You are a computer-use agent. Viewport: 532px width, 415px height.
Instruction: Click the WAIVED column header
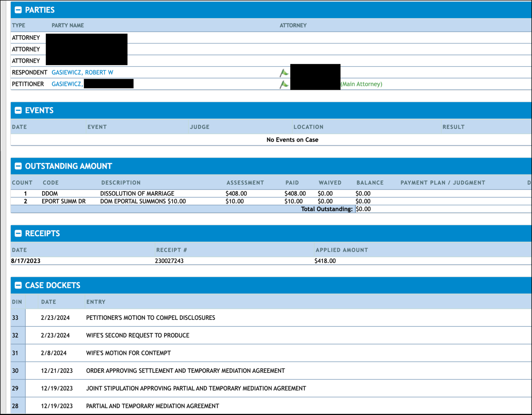click(x=330, y=183)
